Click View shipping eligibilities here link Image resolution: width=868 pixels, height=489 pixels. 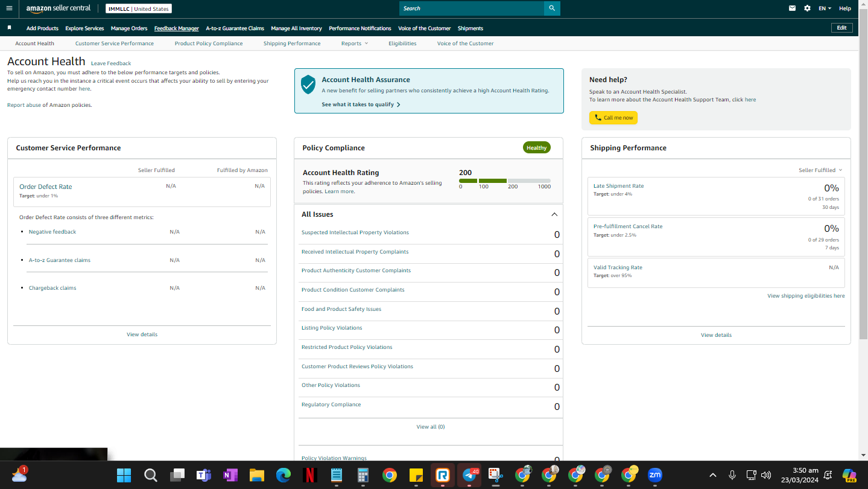pos(806,296)
